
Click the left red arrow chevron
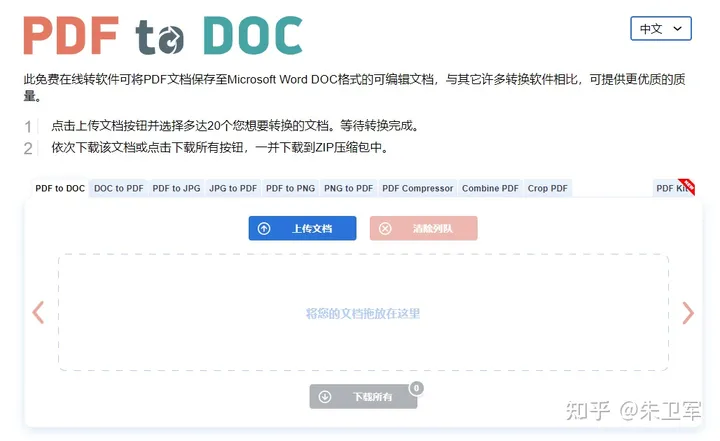pos(39,313)
